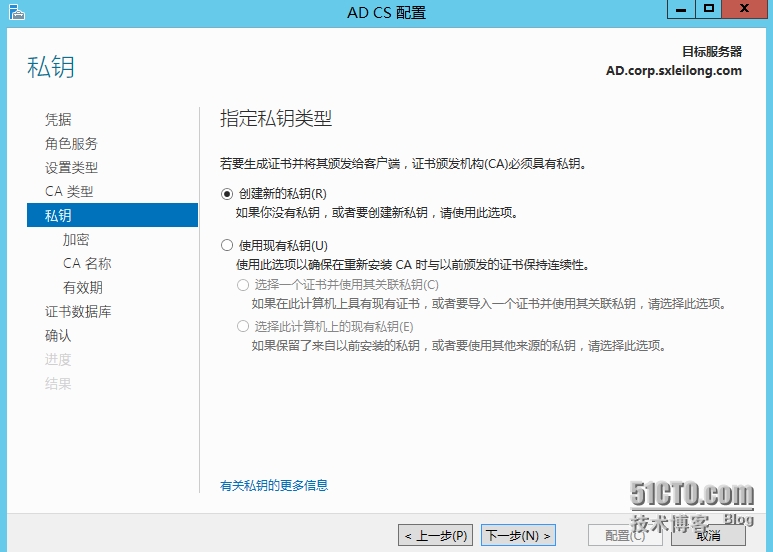Open 有关私钥的更多信息 link
773x552 pixels.
274,485
